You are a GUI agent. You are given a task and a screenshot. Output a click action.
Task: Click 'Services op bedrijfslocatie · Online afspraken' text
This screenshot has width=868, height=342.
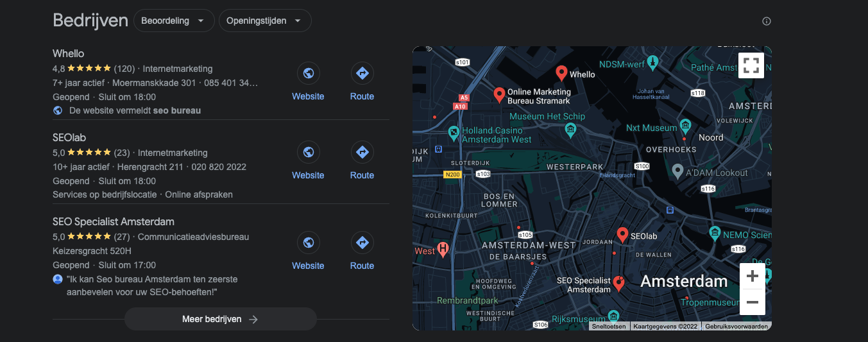[x=142, y=194]
